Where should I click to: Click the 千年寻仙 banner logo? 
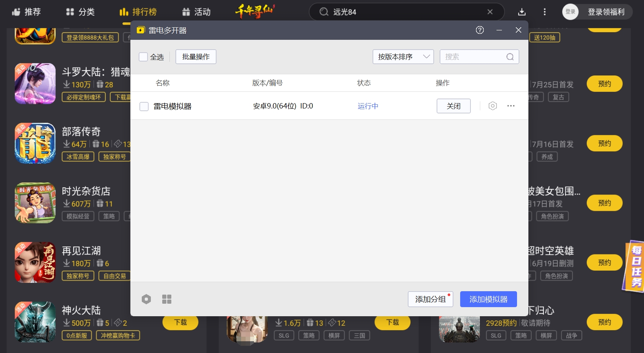coord(255,11)
